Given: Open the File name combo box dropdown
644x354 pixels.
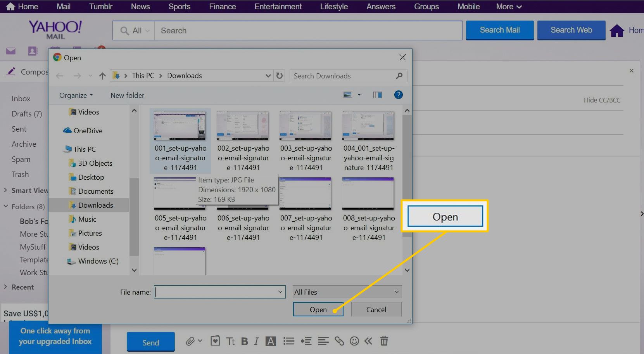Looking at the screenshot, I should [280, 292].
